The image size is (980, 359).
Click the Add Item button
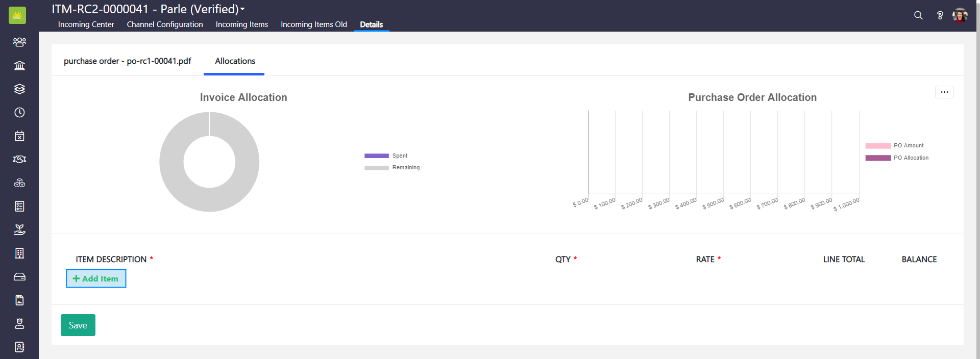tap(96, 278)
